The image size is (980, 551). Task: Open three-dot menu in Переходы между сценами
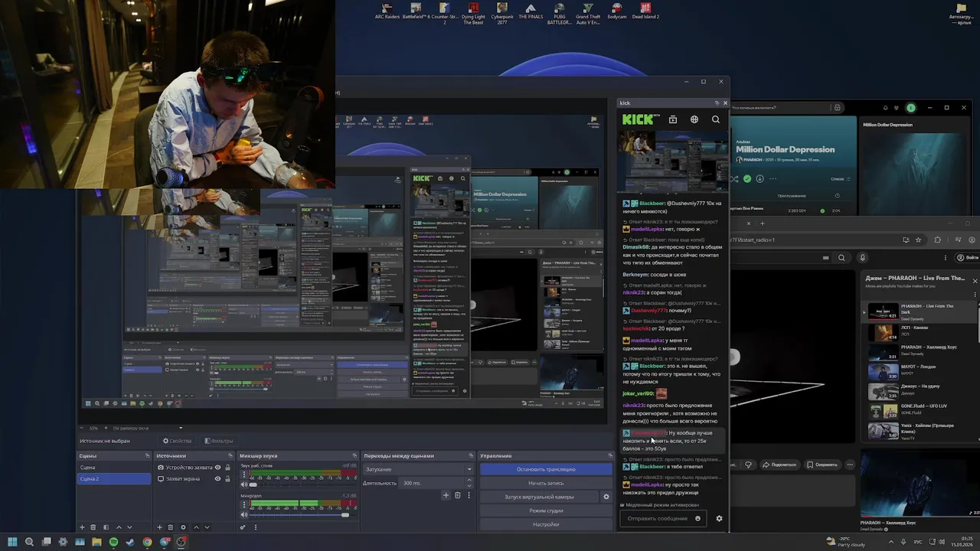click(x=469, y=495)
